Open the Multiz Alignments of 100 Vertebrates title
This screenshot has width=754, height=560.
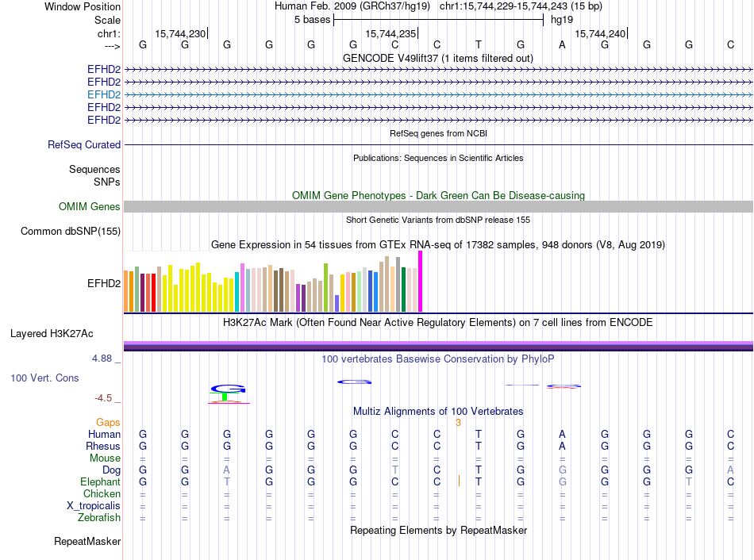438,411
